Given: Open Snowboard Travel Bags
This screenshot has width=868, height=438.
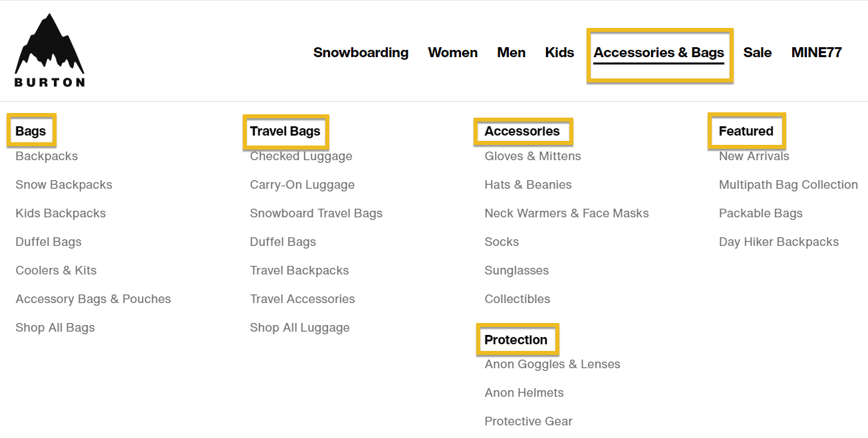Looking at the screenshot, I should tap(317, 213).
